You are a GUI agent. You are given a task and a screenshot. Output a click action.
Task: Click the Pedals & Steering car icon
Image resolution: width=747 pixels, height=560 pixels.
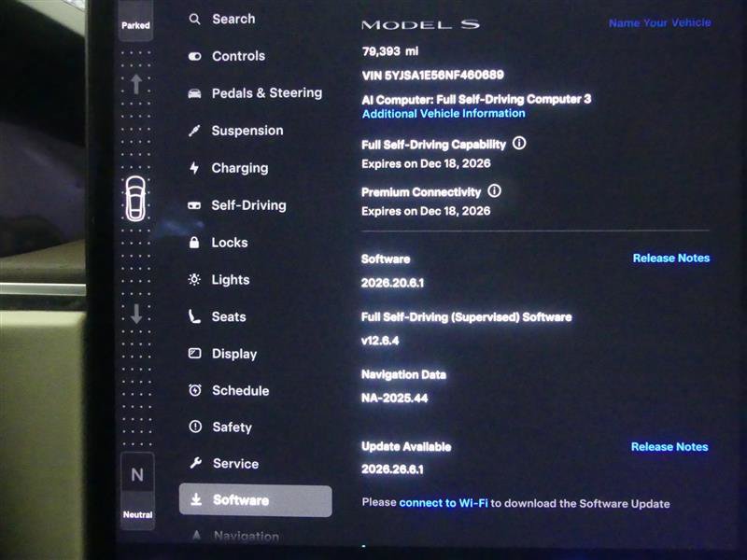click(x=194, y=93)
